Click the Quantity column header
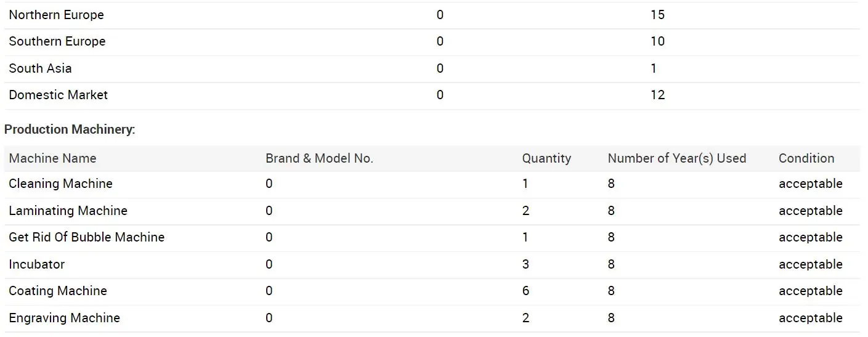The height and width of the screenshot is (337, 868). pos(546,158)
